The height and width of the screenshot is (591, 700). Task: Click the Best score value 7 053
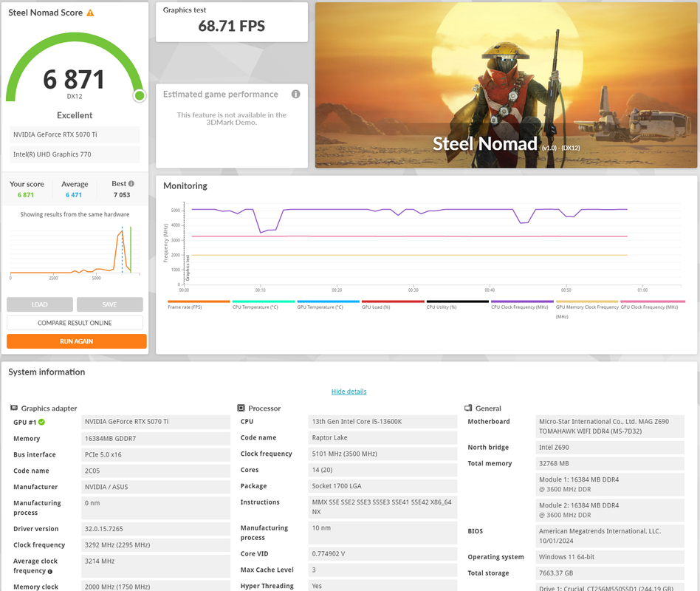coord(121,195)
